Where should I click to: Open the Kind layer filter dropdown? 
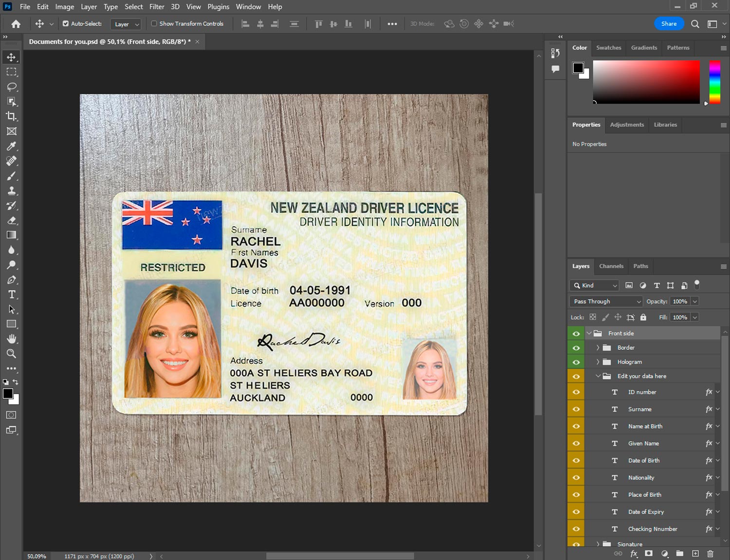tap(594, 286)
